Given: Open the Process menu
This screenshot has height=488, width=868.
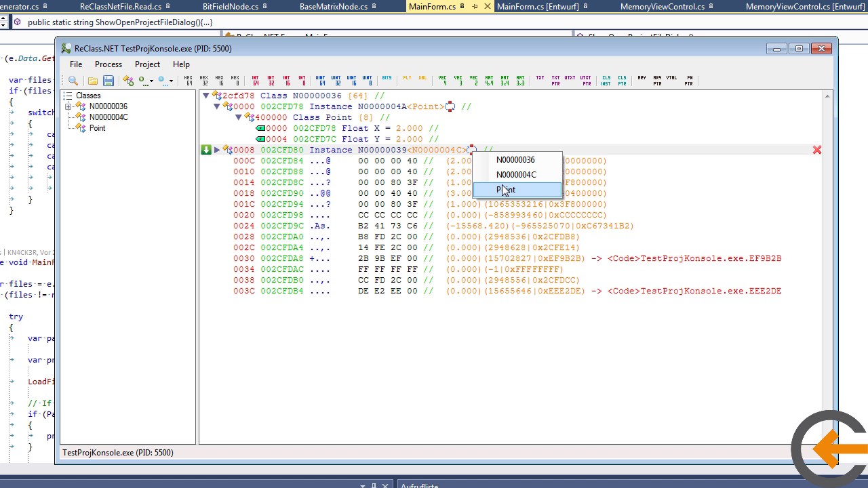Looking at the screenshot, I should [x=108, y=64].
